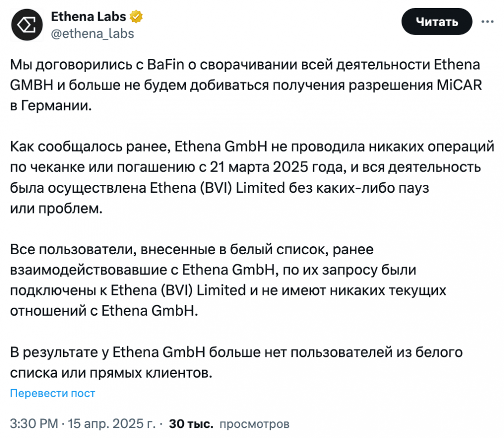
Task: Click the gold verified badge
Action: pyautogui.click(x=136, y=17)
